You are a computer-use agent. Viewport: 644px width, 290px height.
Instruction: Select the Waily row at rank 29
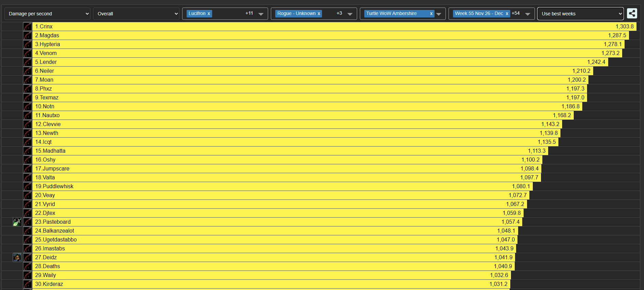[272, 275]
